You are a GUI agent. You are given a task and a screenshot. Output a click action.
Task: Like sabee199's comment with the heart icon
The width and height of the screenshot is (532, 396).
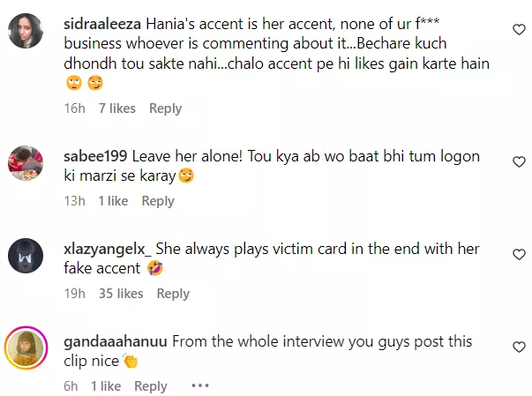coord(519,162)
